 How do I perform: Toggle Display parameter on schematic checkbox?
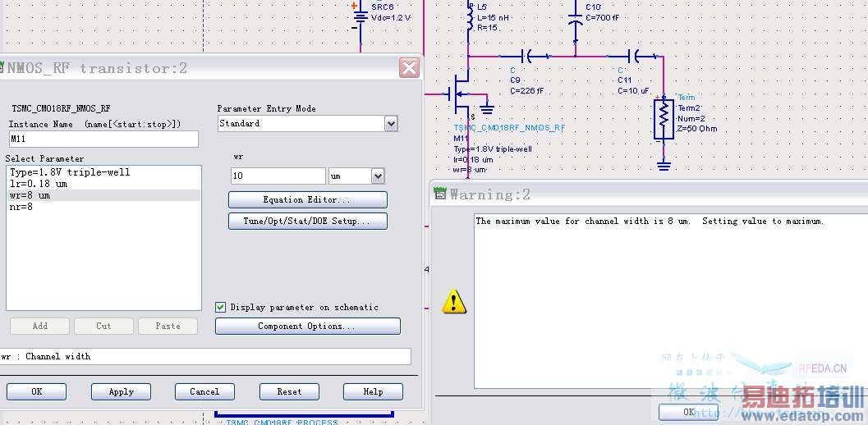[x=220, y=307]
